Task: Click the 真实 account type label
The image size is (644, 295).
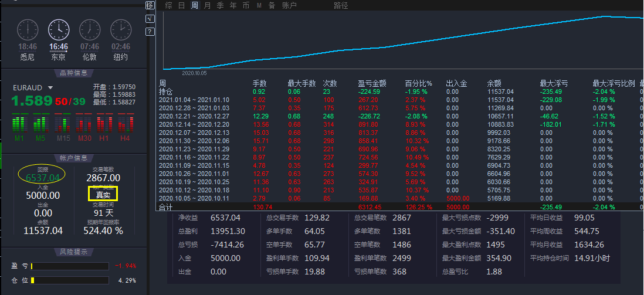Action: (103, 195)
